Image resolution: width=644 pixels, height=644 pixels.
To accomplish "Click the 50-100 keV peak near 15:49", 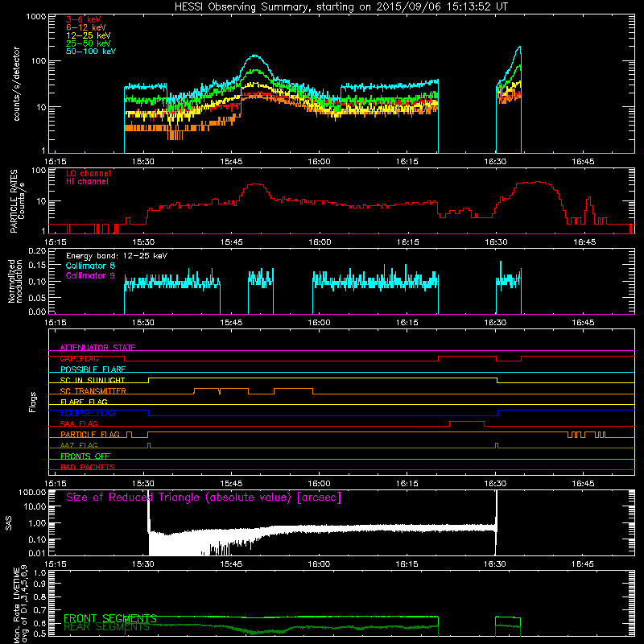I will pyautogui.click(x=255, y=55).
